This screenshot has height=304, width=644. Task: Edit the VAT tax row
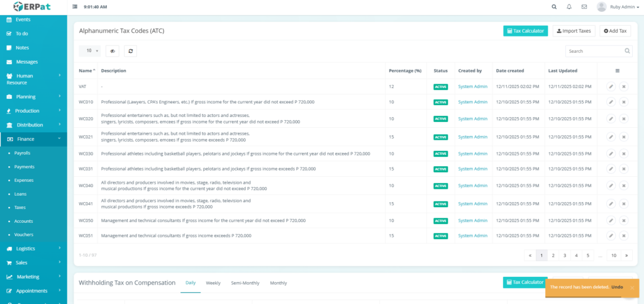click(x=611, y=86)
